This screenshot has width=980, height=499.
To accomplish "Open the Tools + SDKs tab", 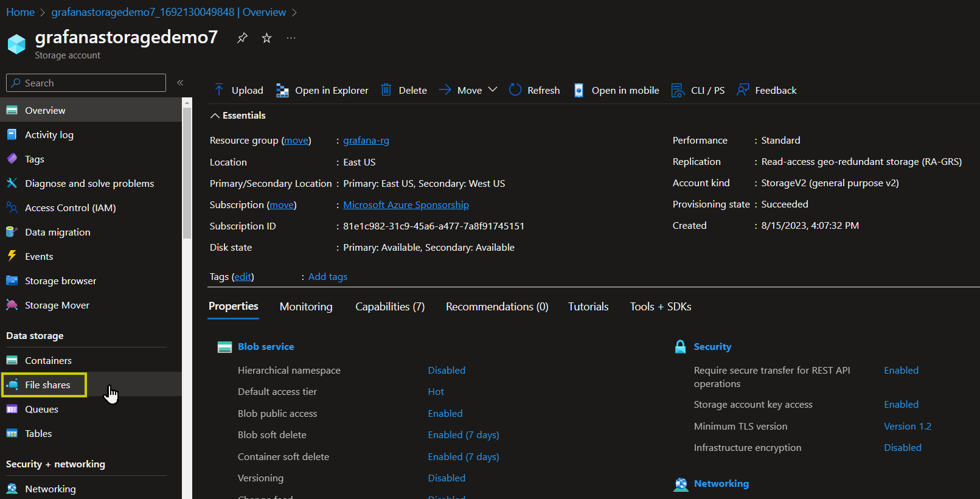I will coord(661,307).
